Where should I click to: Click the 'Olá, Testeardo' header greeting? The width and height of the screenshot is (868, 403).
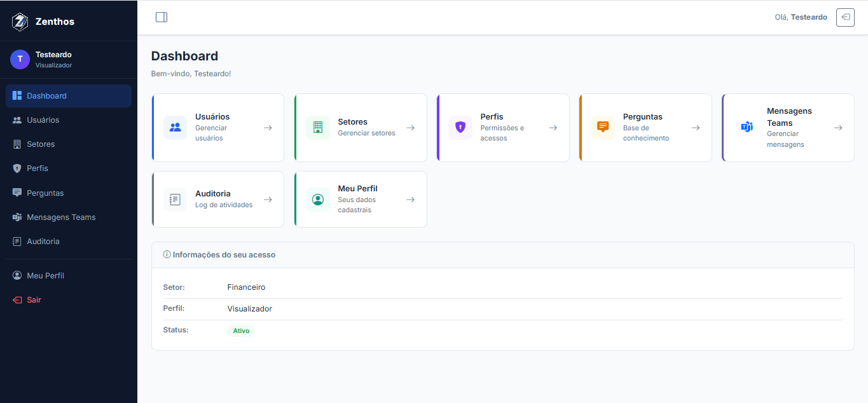tap(801, 17)
